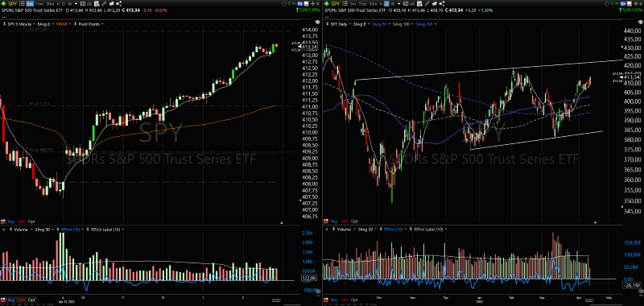Select the 5m timeframe tab on left chart
This screenshot has height=306, width=644.
30,4
